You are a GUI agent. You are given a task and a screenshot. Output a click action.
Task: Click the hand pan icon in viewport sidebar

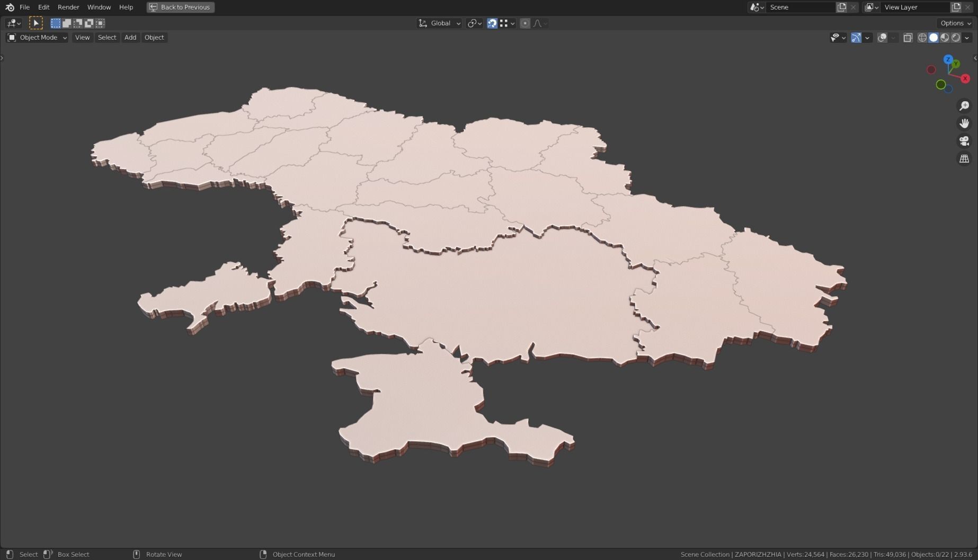coord(964,123)
